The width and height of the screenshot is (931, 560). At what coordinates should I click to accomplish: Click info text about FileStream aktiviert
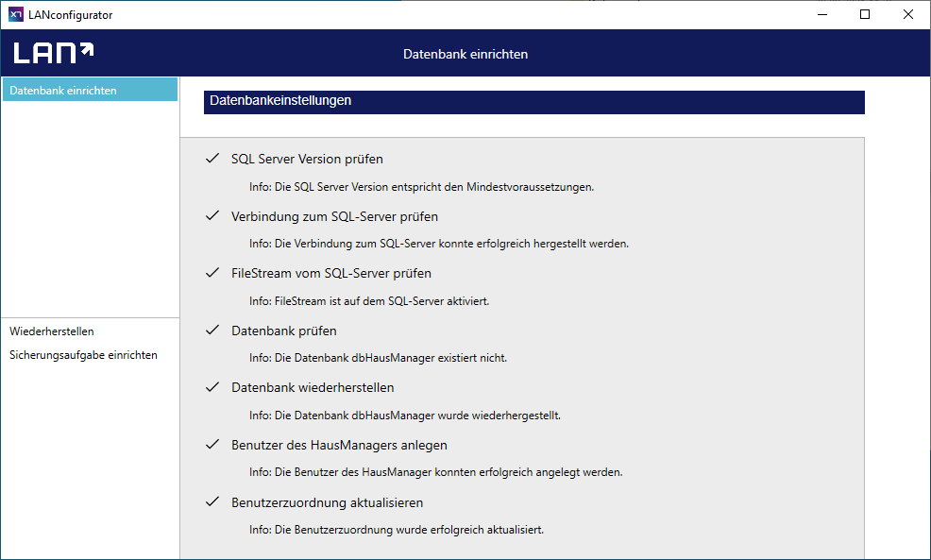(x=368, y=301)
